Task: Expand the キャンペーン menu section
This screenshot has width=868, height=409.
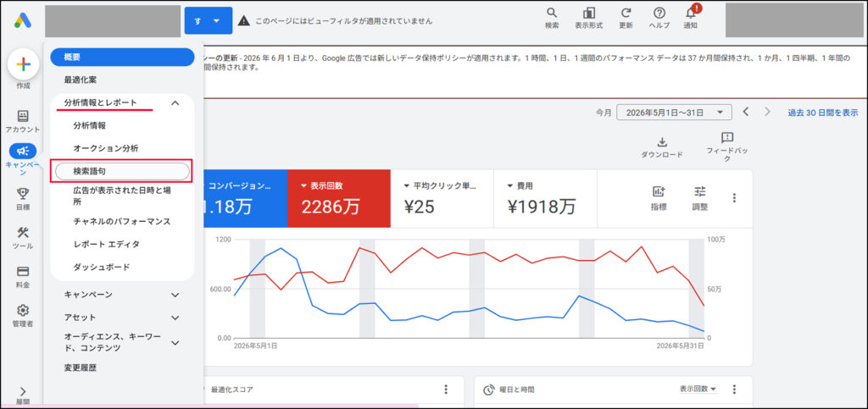Action: point(175,295)
